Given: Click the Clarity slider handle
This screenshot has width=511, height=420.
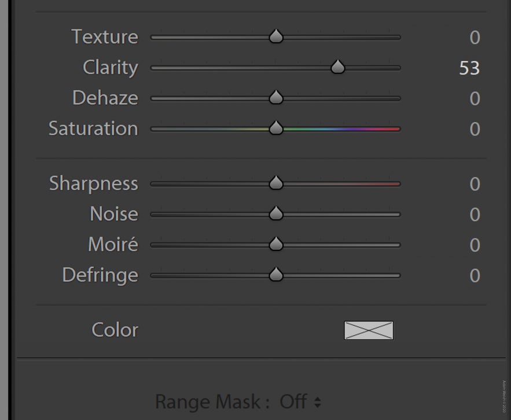Looking at the screenshot, I should click(338, 67).
